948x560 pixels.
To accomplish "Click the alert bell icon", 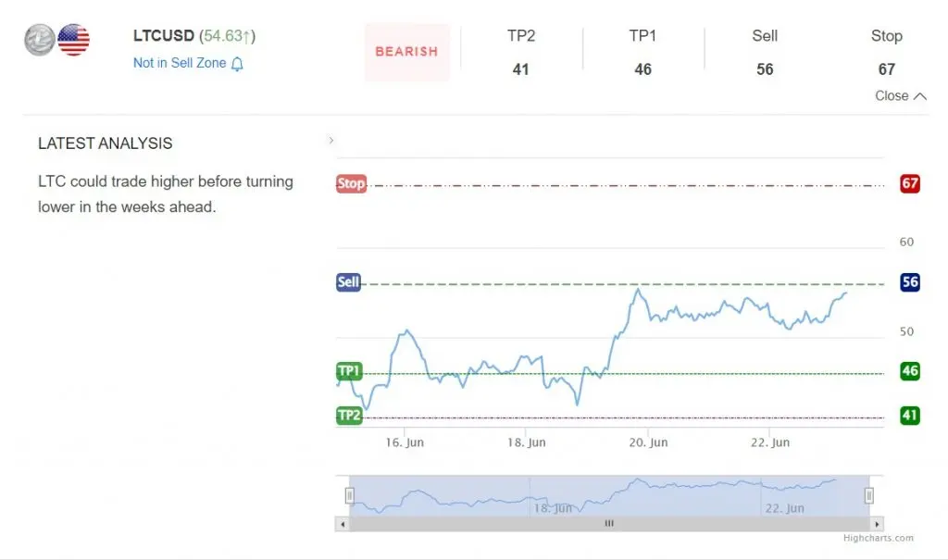I will pyautogui.click(x=237, y=64).
